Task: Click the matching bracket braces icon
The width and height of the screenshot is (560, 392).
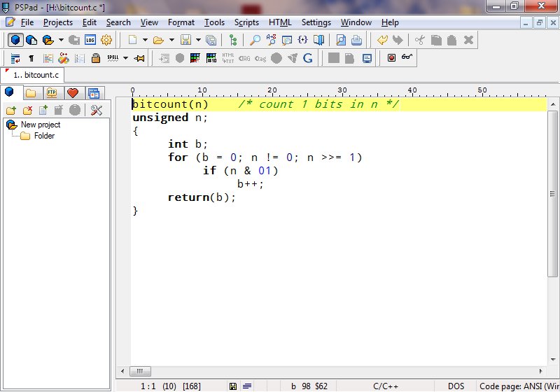Action: coord(302,40)
